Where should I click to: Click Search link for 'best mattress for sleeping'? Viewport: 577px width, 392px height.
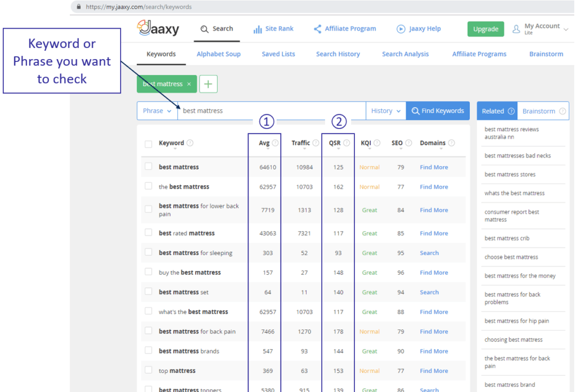point(429,253)
